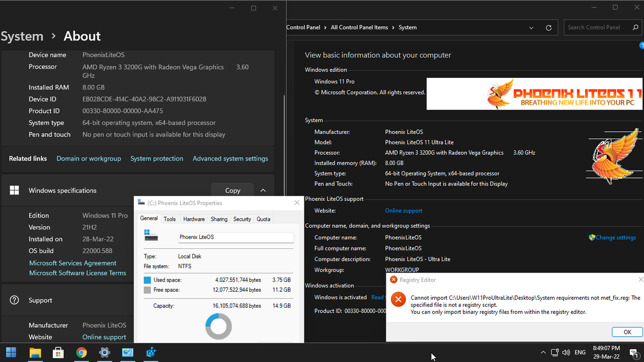Click the Registry Editor error icon
This screenshot has height=362, width=644.
[398, 300]
